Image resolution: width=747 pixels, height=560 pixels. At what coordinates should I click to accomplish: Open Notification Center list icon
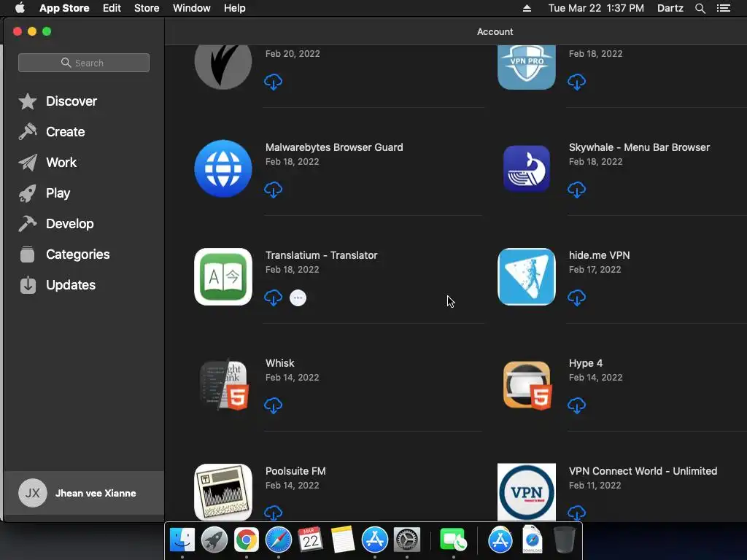point(724,8)
